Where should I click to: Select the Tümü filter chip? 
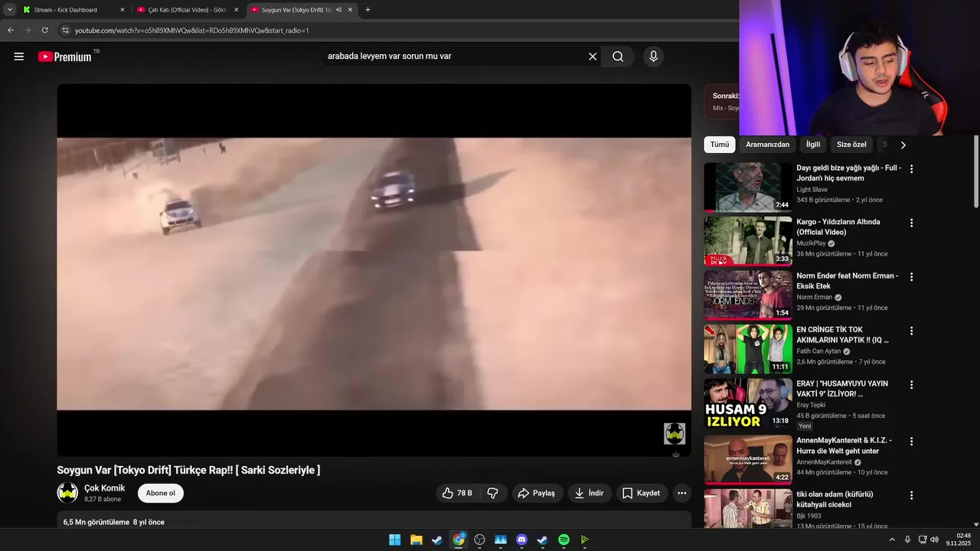click(720, 145)
